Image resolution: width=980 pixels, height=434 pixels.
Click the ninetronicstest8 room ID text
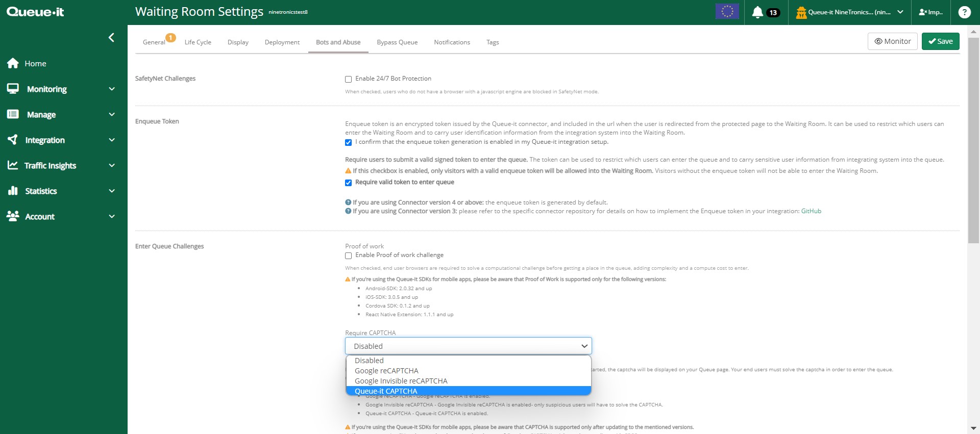[x=288, y=12]
